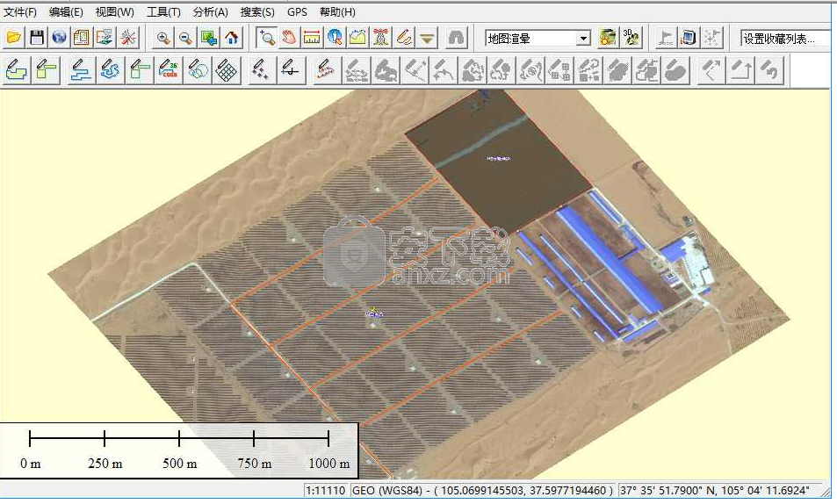Open the 设置收藏列表 favorites combo box
This screenshot has width=837, height=504.
coord(784,39)
